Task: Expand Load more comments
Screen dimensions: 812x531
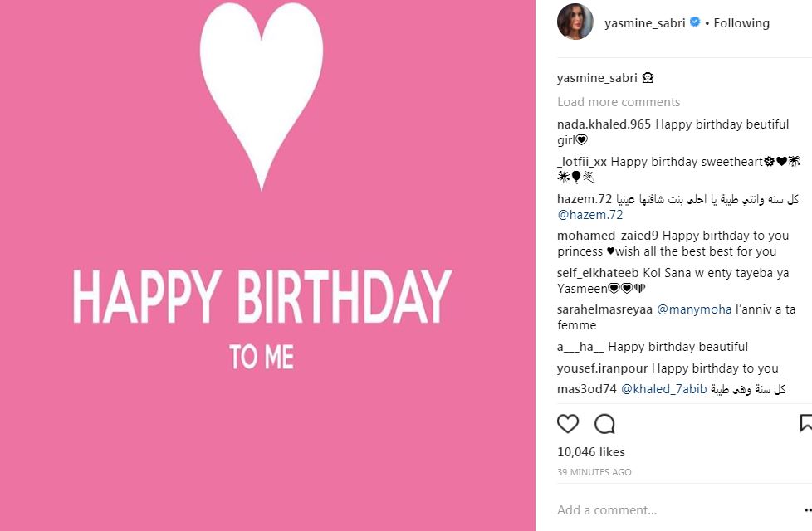Action: (x=619, y=102)
